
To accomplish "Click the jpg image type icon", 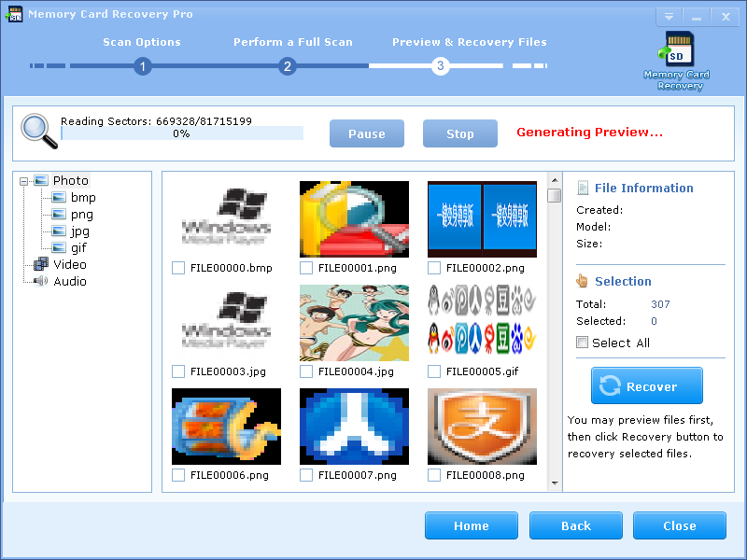I will [x=59, y=231].
